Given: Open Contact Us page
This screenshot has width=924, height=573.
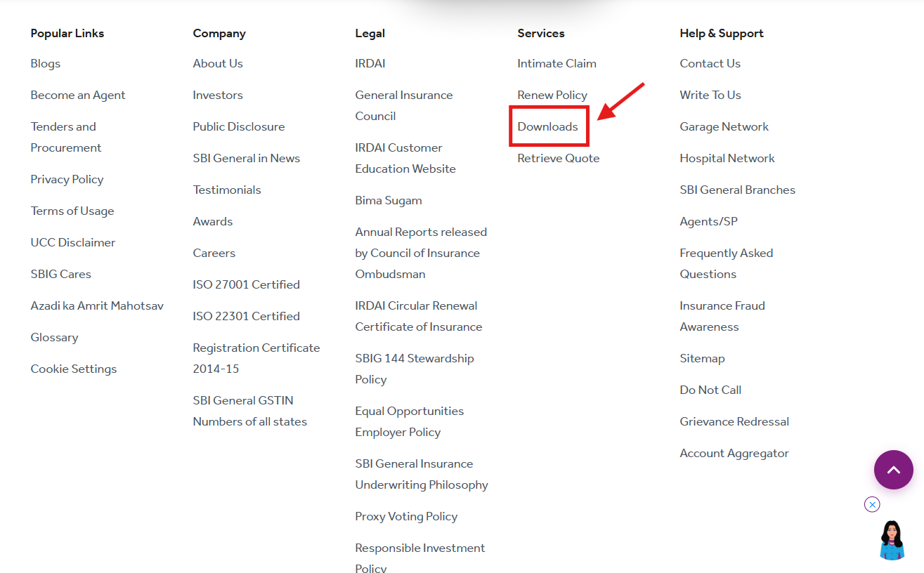Looking at the screenshot, I should pos(710,63).
